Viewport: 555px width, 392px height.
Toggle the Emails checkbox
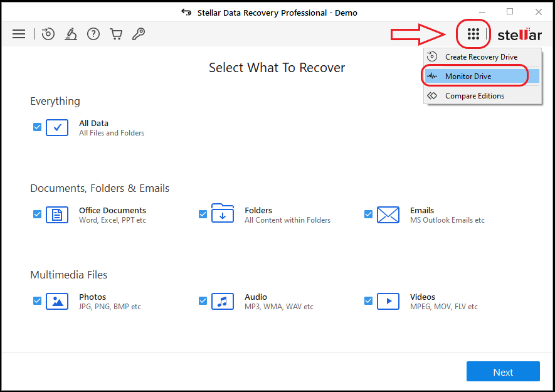[369, 215]
